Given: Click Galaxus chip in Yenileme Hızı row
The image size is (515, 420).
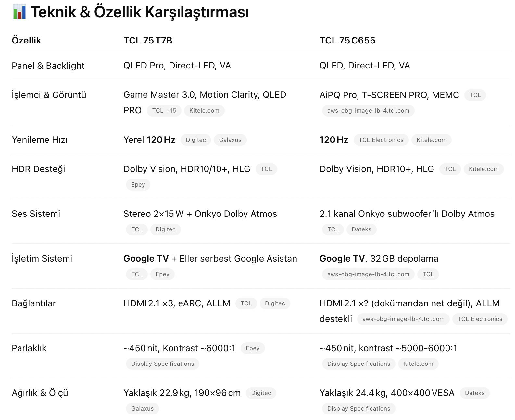Looking at the screenshot, I should click(x=230, y=140).
